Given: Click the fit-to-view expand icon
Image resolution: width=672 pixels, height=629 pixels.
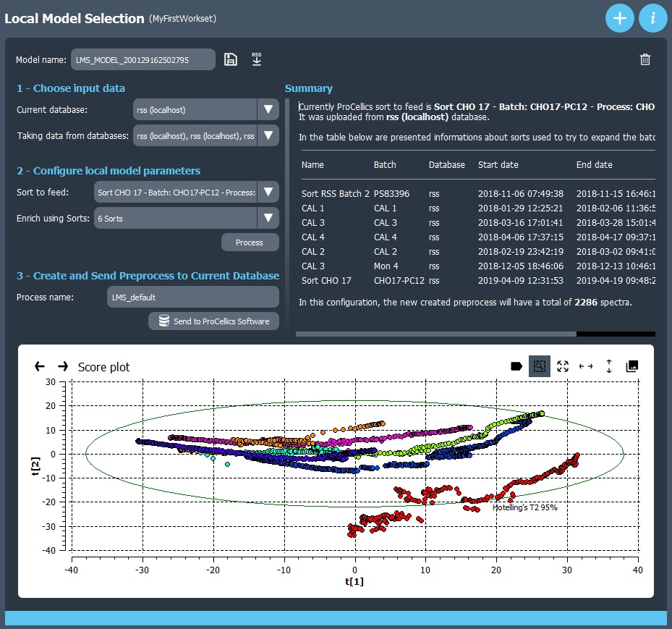Looking at the screenshot, I should pos(563,366).
